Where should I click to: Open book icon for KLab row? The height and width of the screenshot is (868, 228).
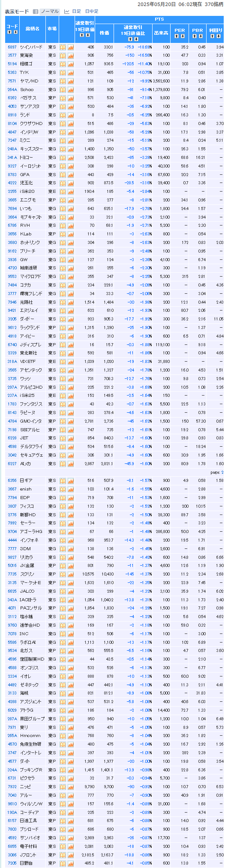(x=63, y=234)
